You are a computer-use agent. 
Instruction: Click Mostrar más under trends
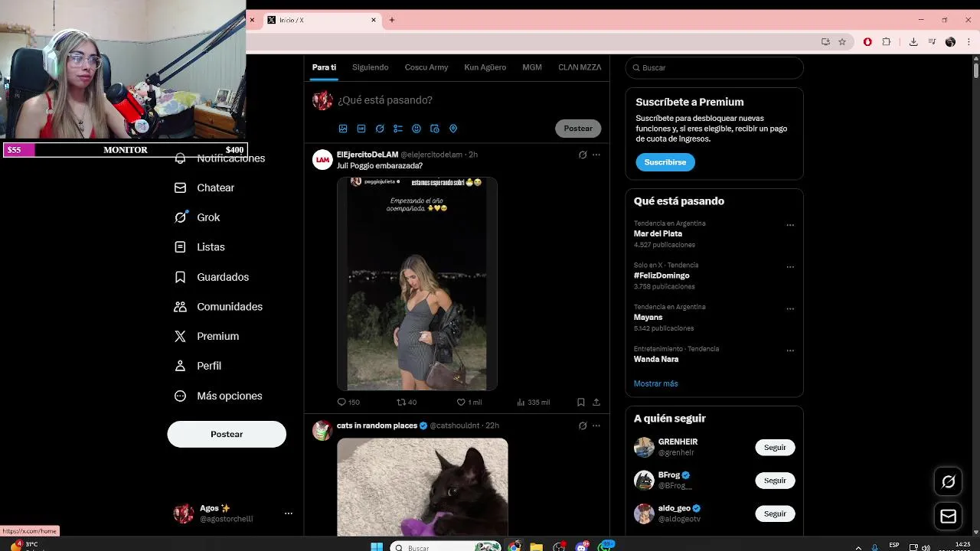point(656,383)
